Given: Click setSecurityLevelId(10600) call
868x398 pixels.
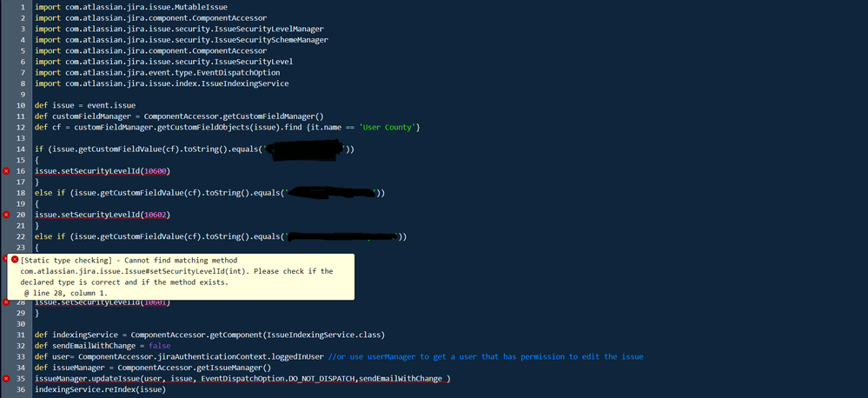Looking at the screenshot, I should pos(102,171).
